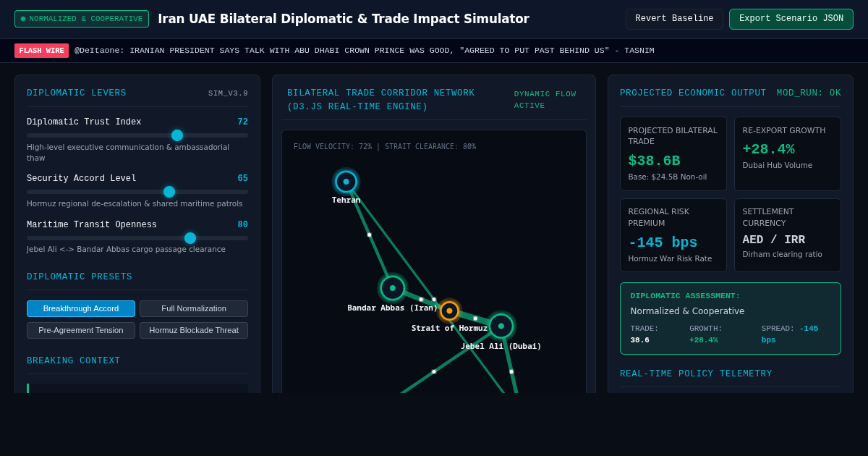Click MOD_RUN: OK status label
Viewport: 868px width, 456px height.
point(809,93)
